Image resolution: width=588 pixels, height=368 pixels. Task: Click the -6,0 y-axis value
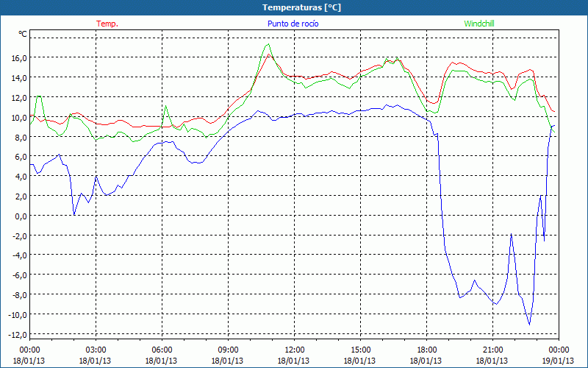[x=19, y=275]
